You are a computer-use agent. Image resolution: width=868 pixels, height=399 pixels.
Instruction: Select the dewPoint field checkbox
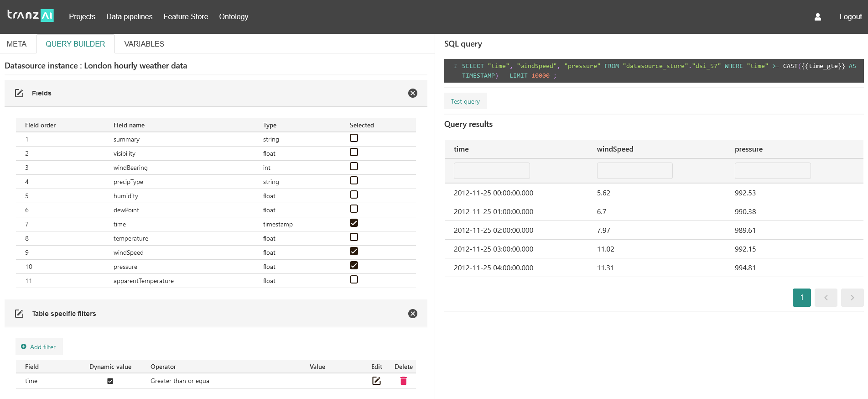pyautogui.click(x=354, y=209)
